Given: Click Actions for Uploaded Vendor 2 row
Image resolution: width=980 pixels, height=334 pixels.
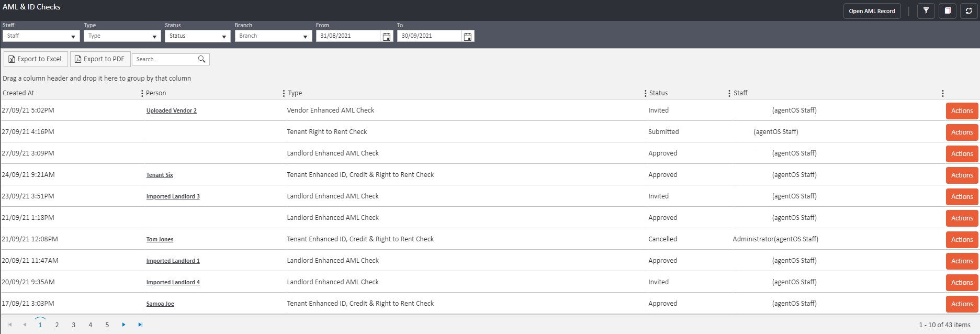Looking at the screenshot, I should [x=962, y=111].
